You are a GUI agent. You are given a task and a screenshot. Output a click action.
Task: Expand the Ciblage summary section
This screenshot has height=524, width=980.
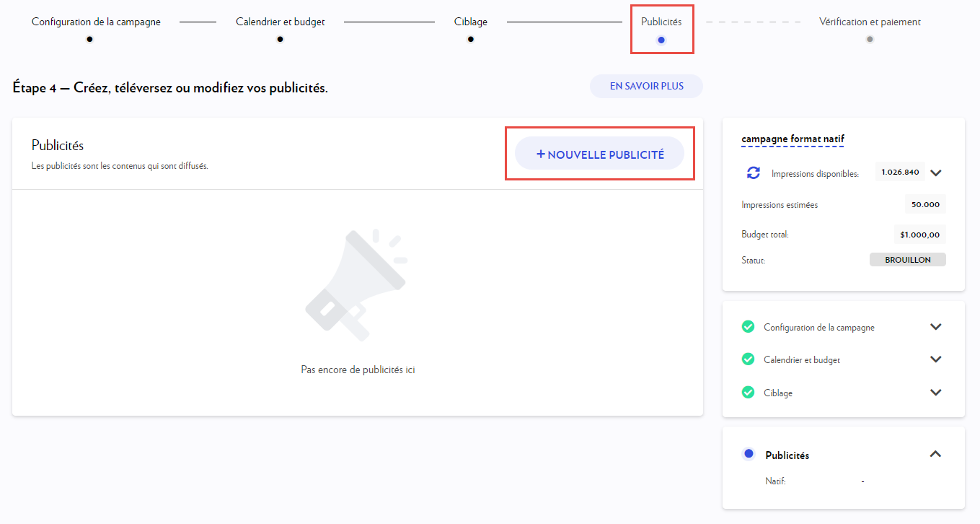(935, 393)
